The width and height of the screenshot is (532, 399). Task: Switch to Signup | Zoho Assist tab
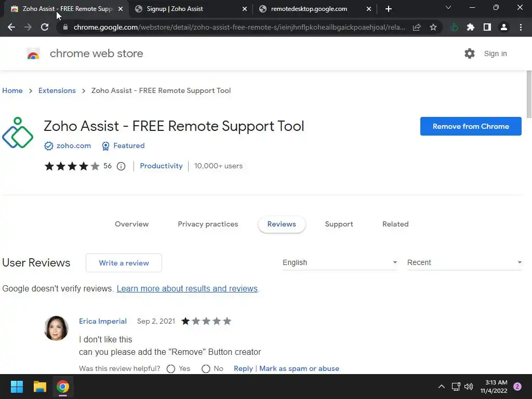click(x=191, y=9)
